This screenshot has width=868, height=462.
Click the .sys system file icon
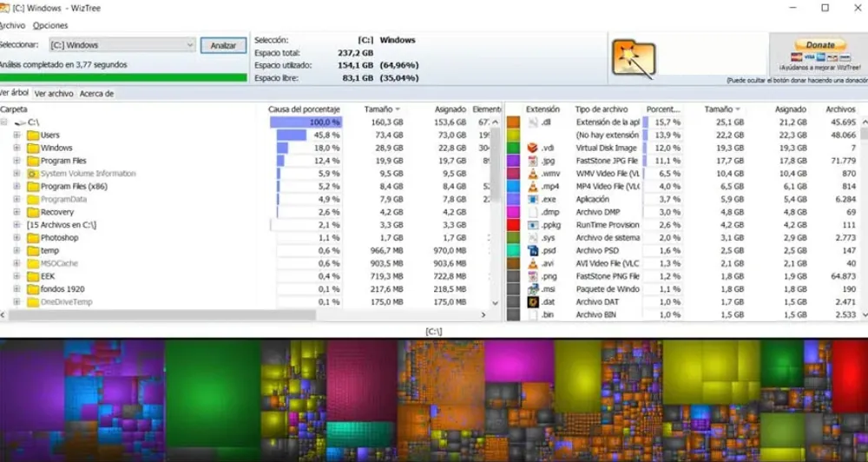[x=533, y=238]
